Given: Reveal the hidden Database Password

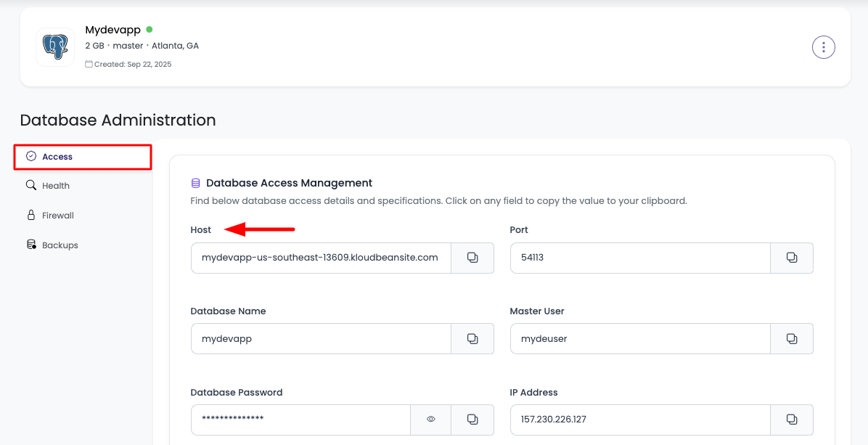Looking at the screenshot, I should pos(430,420).
